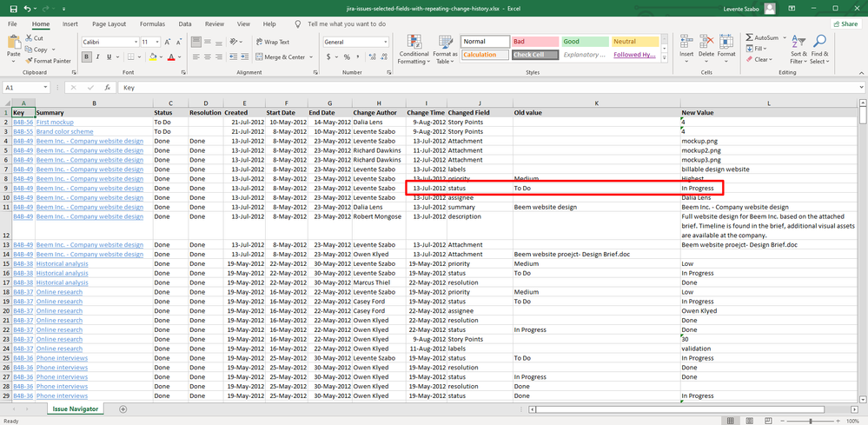Apply the Bad cell style
The width and height of the screenshot is (868, 425).
[x=534, y=42]
